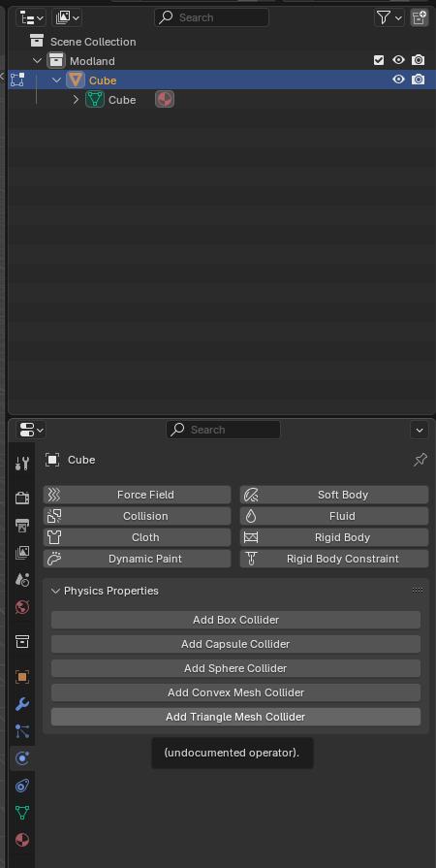This screenshot has width=436, height=868.
Task: Enable Force Field physics
Action: pos(138,495)
